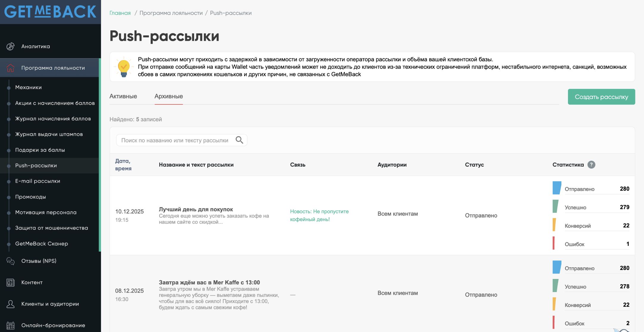The image size is (644, 332).
Task: Click the loyalty program house icon
Action: [x=10, y=68]
